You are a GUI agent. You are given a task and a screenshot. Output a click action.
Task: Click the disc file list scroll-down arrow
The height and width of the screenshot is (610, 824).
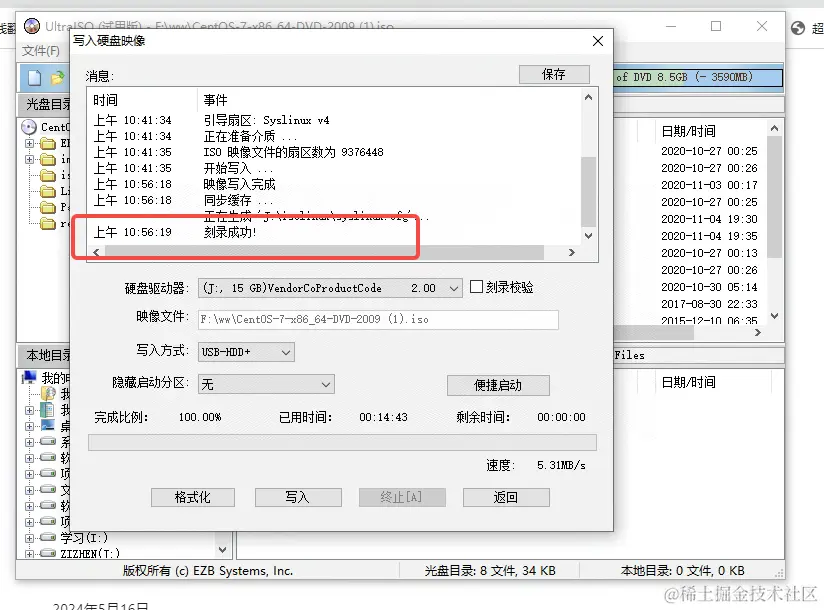tap(774, 316)
